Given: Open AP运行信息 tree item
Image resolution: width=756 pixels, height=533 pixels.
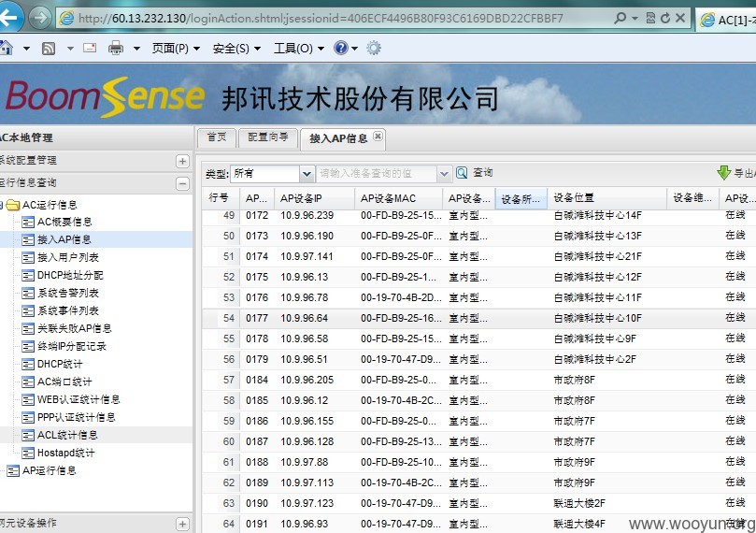Looking at the screenshot, I should (x=50, y=470).
